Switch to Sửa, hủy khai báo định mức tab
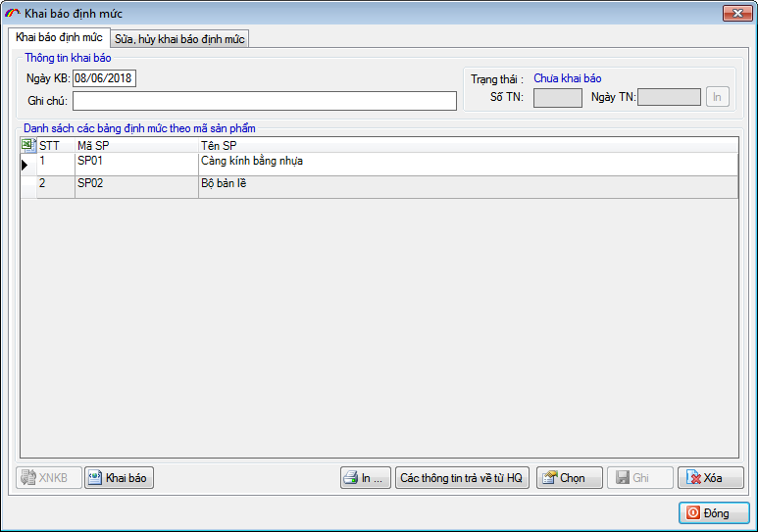Screen dimensions: 758x532 pos(179,38)
